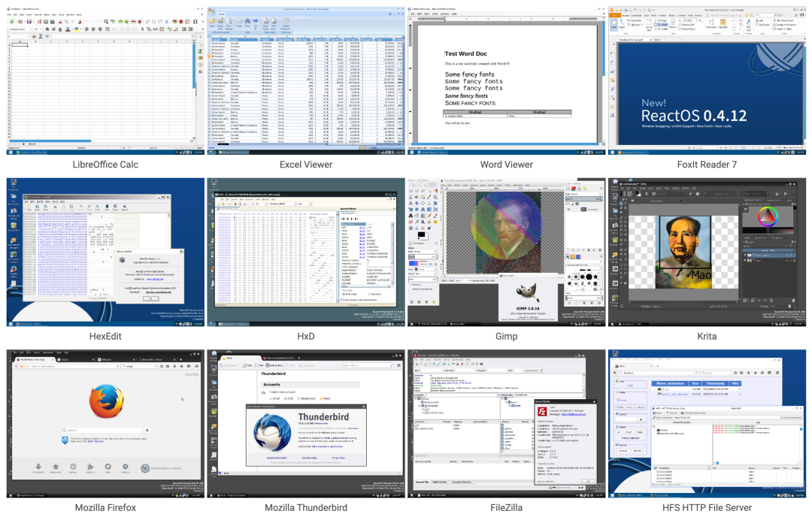Viewport: 812px width, 520px height.
Task: Select the Typewriter tool in Foxit Reader
Action: click(x=710, y=23)
